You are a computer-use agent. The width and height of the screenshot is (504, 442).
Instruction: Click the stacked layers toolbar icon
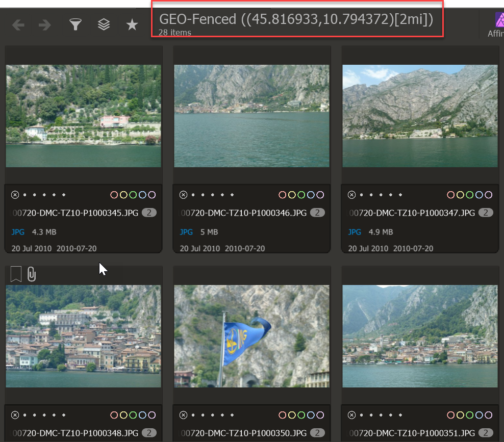104,24
